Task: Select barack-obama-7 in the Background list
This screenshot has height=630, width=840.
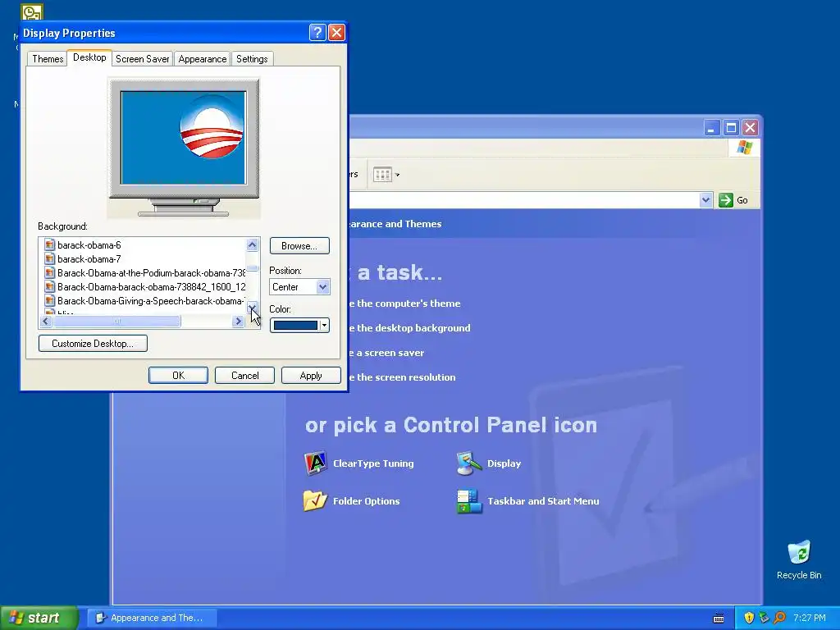Action: click(89, 258)
